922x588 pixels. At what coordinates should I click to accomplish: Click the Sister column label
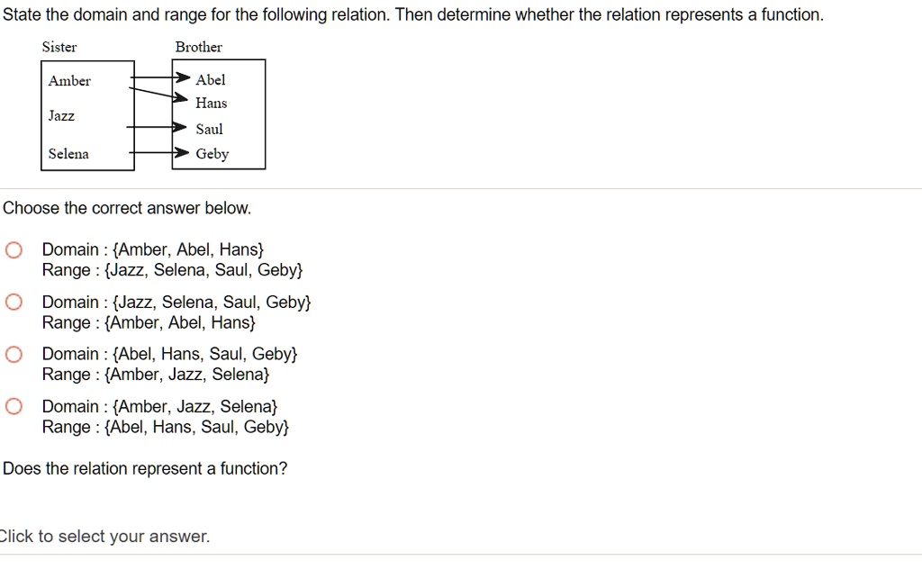tap(59, 47)
